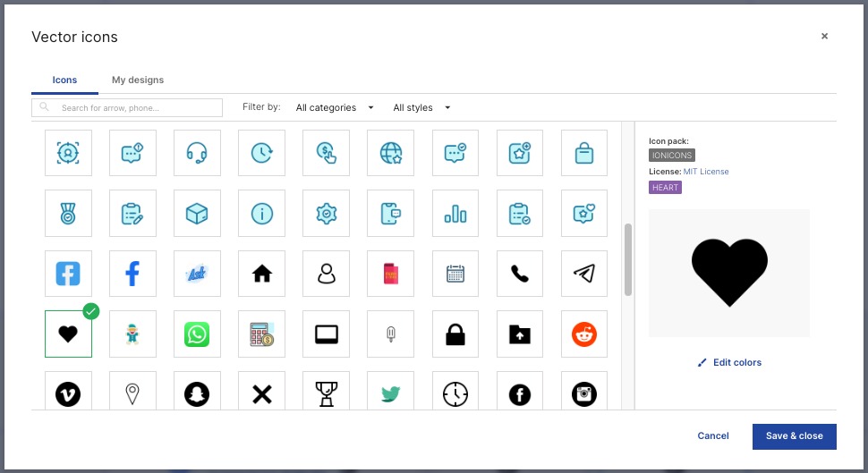Select the trophy cup icon

coord(326,394)
